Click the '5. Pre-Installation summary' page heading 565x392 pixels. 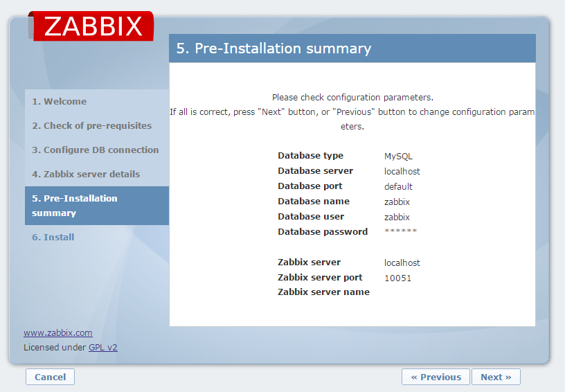[x=273, y=48]
